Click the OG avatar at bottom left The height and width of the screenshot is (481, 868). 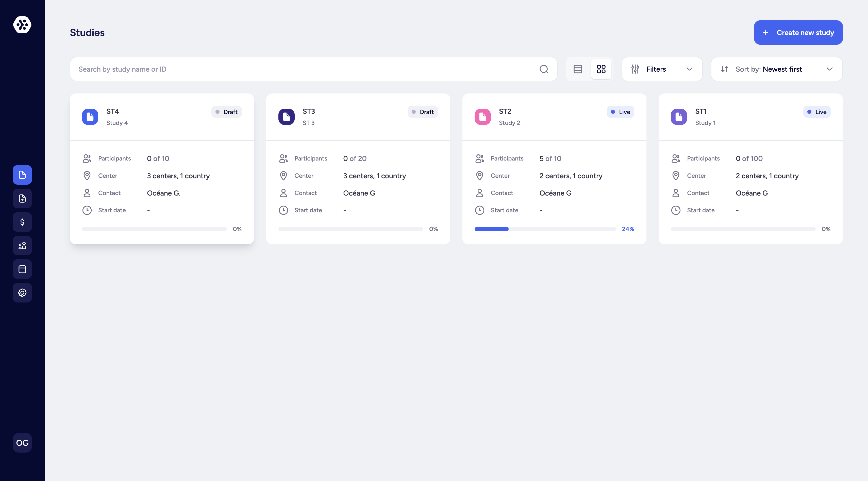tap(22, 443)
